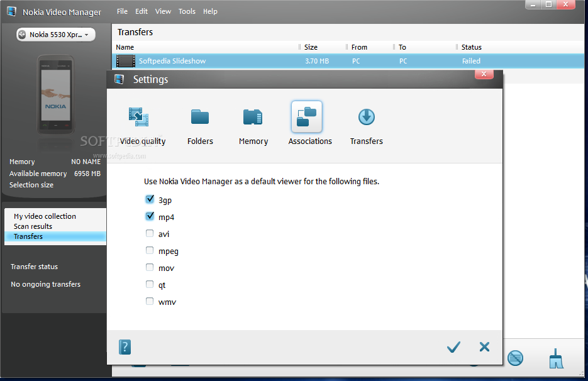Screen dimensions: 588x381
Task: Enable the avi file association
Action: pos(150,233)
